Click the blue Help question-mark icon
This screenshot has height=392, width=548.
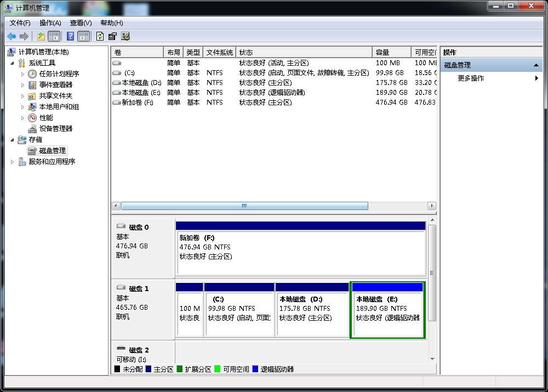70,36
